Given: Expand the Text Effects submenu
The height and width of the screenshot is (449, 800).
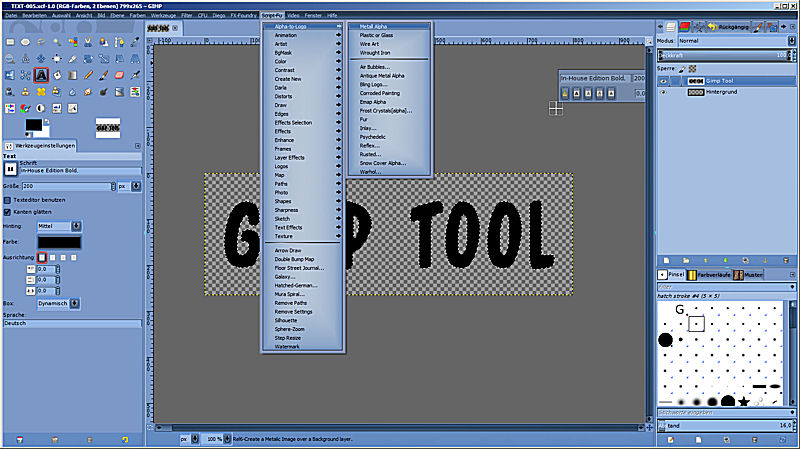Looking at the screenshot, I should 303,228.
